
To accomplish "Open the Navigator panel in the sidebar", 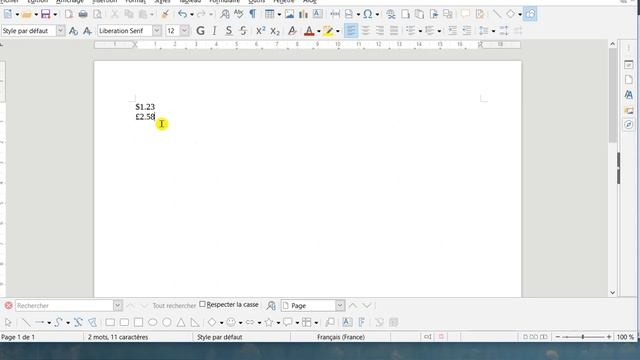I will (x=629, y=124).
